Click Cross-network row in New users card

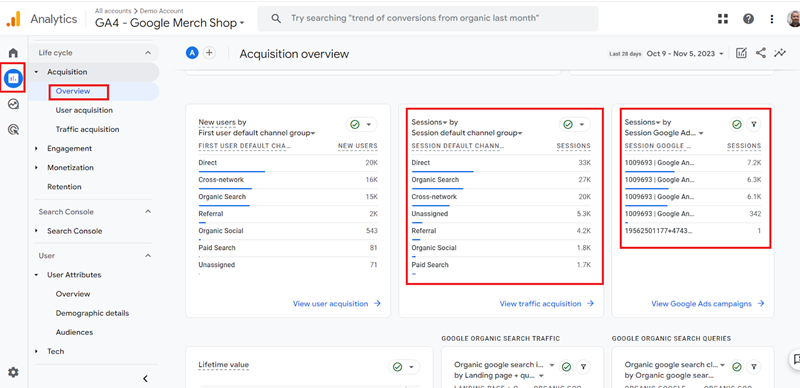[x=288, y=180]
